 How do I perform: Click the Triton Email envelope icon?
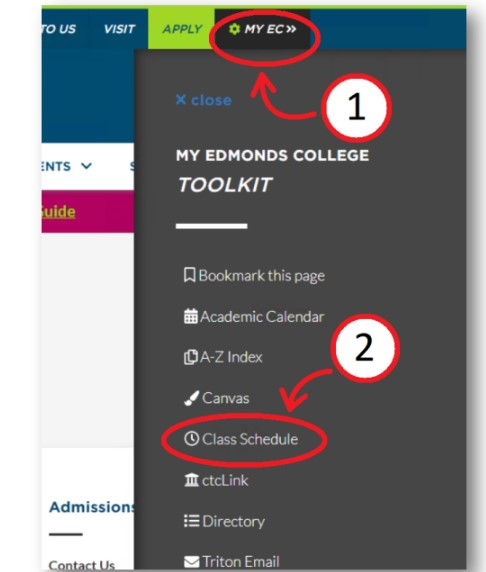click(x=192, y=562)
